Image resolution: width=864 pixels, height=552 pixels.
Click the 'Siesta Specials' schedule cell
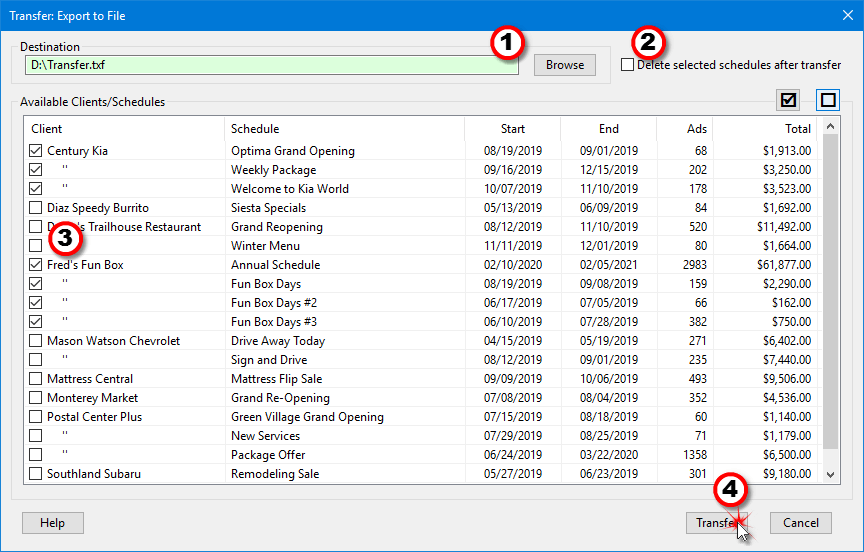(x=345, y=208)
